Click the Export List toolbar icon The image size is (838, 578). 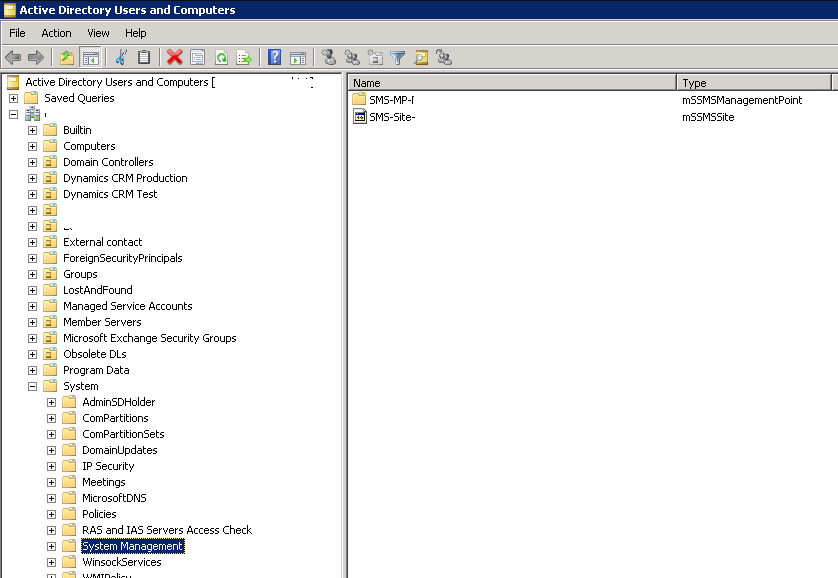click(x=242, y=57)
